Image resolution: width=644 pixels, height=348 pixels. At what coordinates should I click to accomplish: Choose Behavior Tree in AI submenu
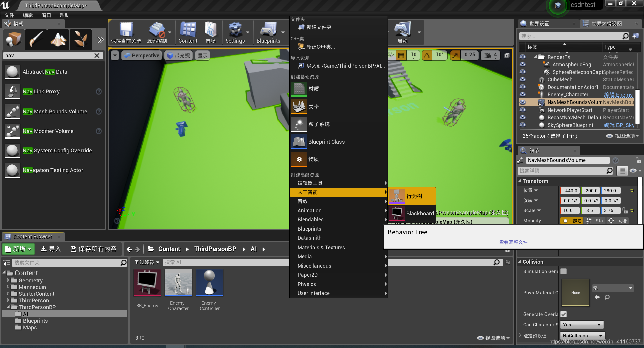click(x=412, y=196)
